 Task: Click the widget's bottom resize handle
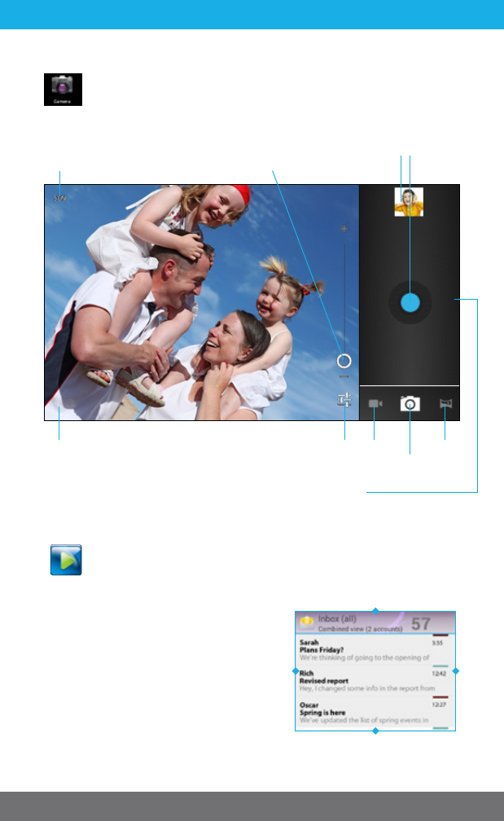375,731
